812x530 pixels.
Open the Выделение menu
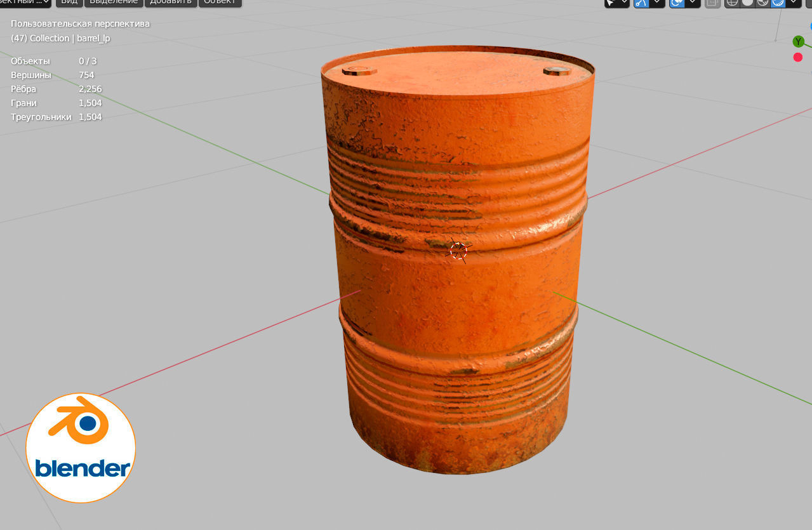point(113,3)
